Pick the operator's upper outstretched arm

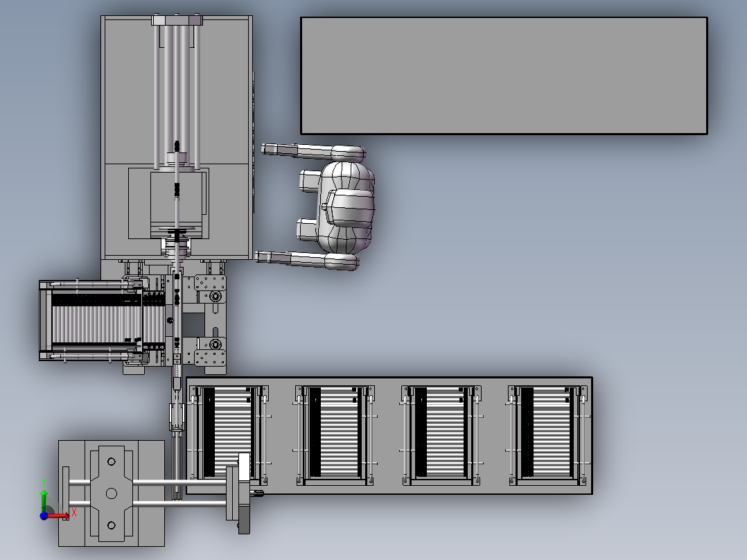tap(313, 151)
